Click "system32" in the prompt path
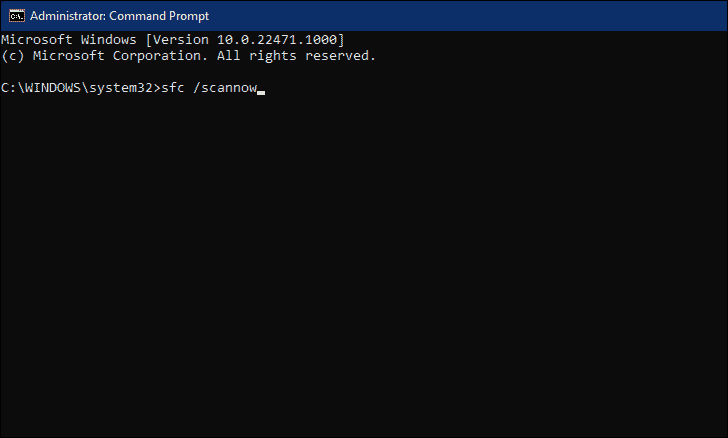The height and width of the screenshot is (438, 728). click(121, 88)
